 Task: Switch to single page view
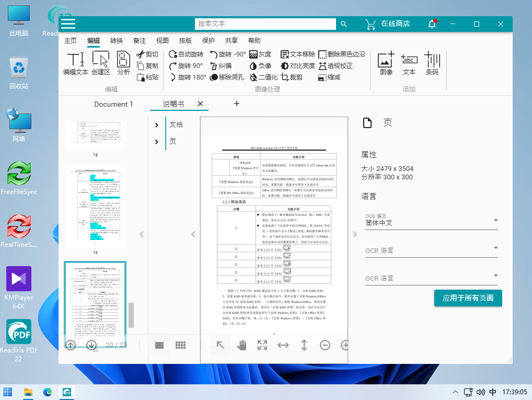[159, 345]
